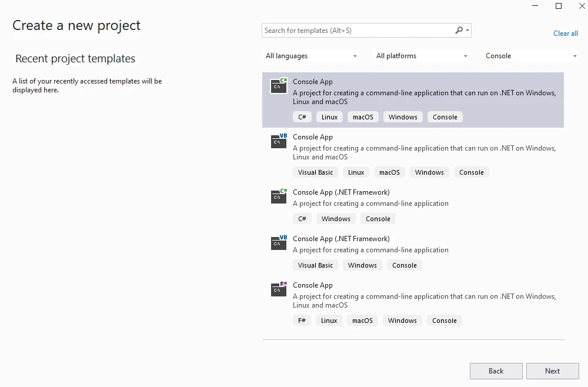This screenshot has width=588, height=387.
Task: Pick the VB Console App (.NET Framework) icon
Action: tap(279, 243)
